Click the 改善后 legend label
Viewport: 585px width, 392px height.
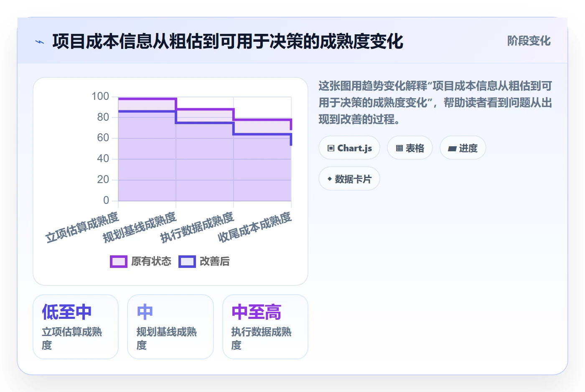(x=215, y=262)
